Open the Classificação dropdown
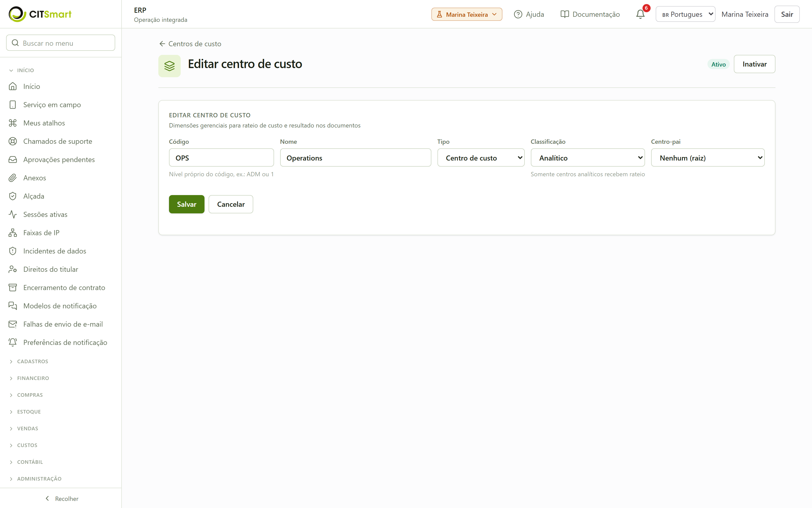Screen dimensions: 812x508 click(587, 157)
